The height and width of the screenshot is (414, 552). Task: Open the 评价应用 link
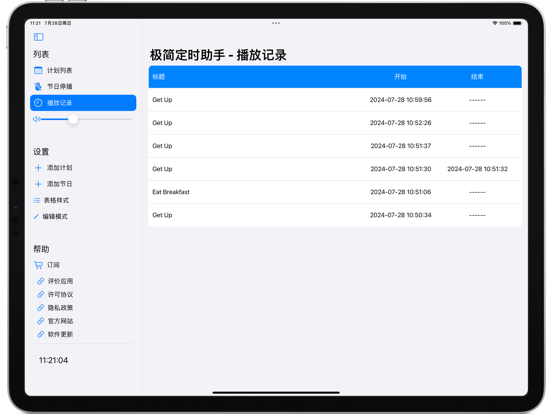pyautogui.click(x=60, y=281)
